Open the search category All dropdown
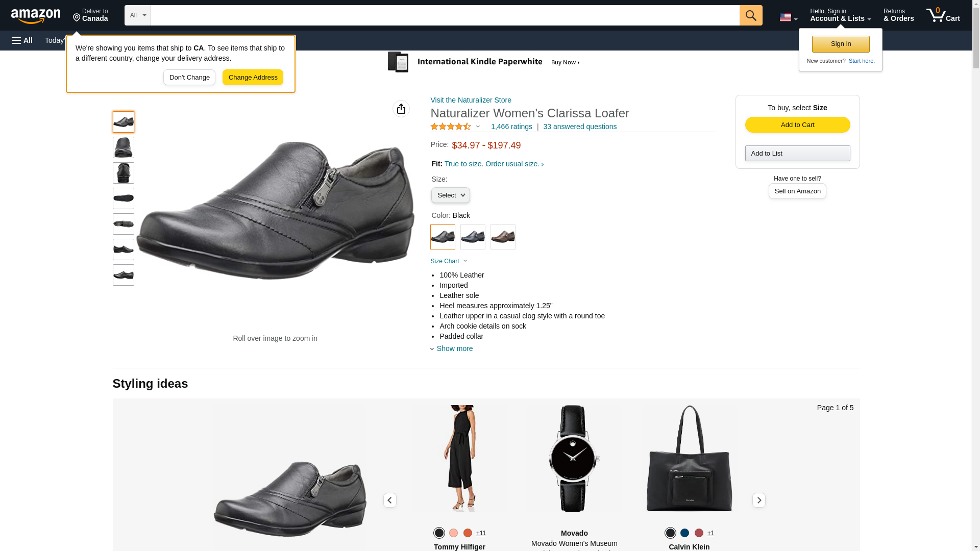The image size is (980, 551). pyautogui.click(x=137, y=15)
